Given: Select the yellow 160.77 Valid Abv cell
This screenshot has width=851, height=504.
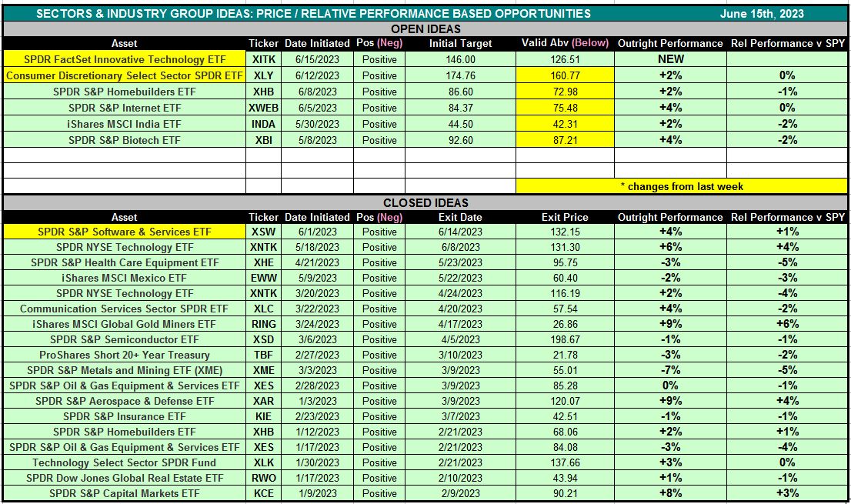Looking at the screenshot, I should tap(565, 76).
